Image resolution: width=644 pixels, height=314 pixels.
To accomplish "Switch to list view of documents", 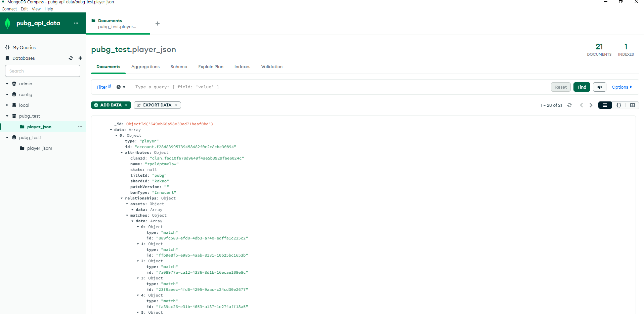I will tap(605, 105).
